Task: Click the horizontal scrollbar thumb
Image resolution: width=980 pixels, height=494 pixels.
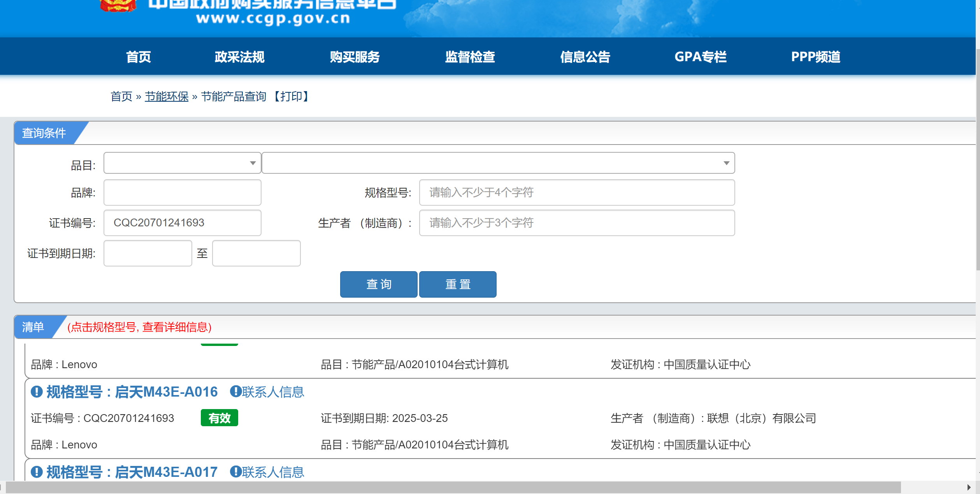Action: [453, 487]
